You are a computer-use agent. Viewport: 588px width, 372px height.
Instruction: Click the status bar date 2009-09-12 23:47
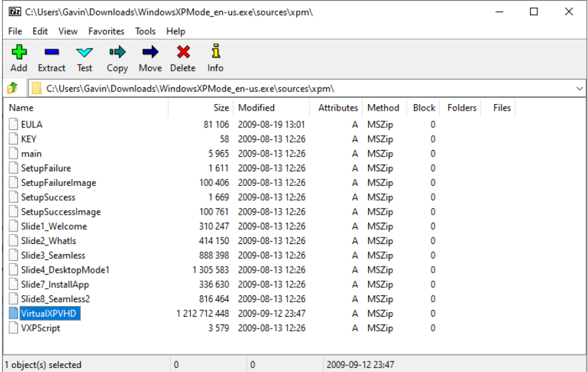361,365
